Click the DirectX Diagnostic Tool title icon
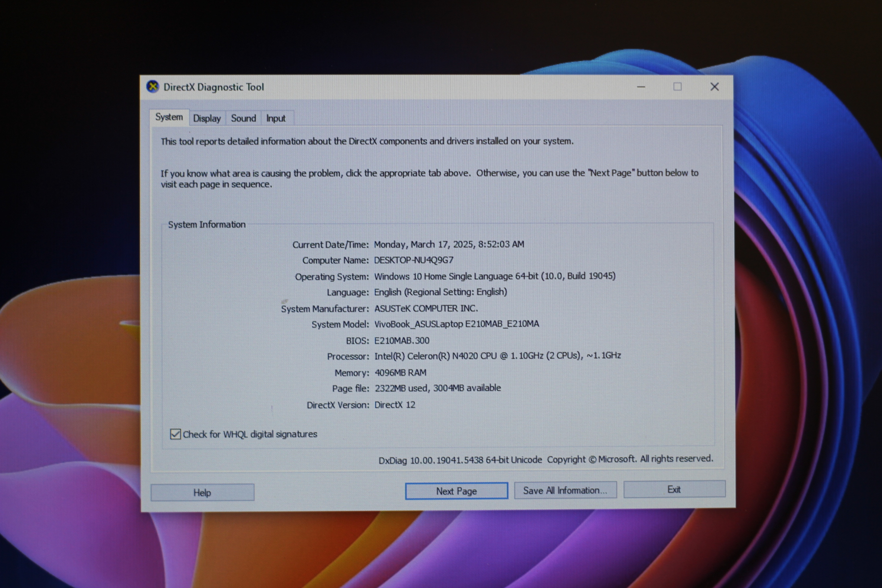The height and width of the screenshot is (588, 882). [153, 87]
